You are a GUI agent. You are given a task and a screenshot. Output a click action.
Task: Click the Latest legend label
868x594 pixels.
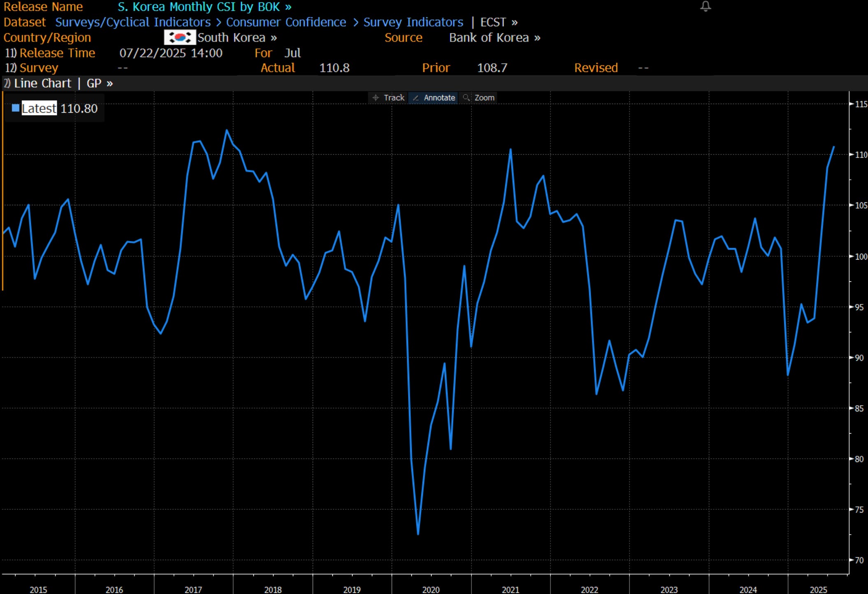click(39, 109)
